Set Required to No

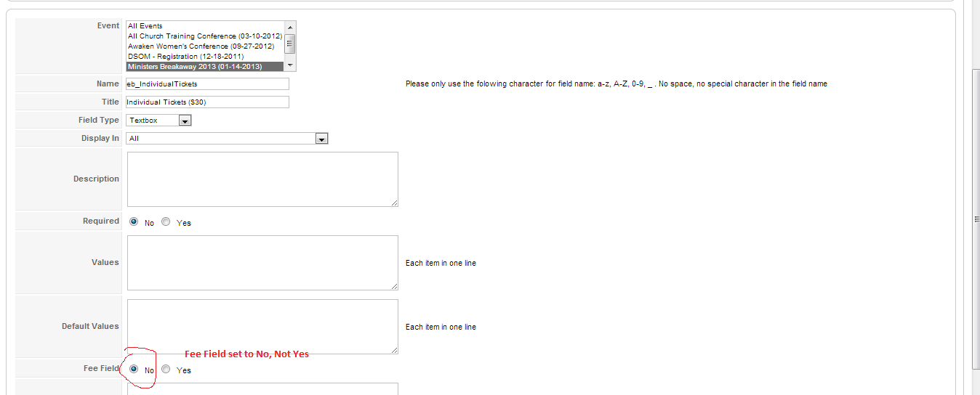[134, 222]
